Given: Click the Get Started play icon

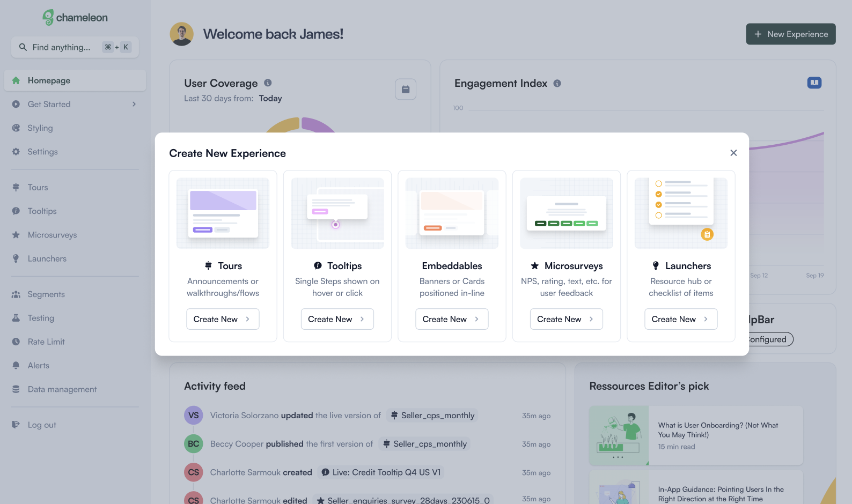Looking at the screenshot, I should (16, 104).
